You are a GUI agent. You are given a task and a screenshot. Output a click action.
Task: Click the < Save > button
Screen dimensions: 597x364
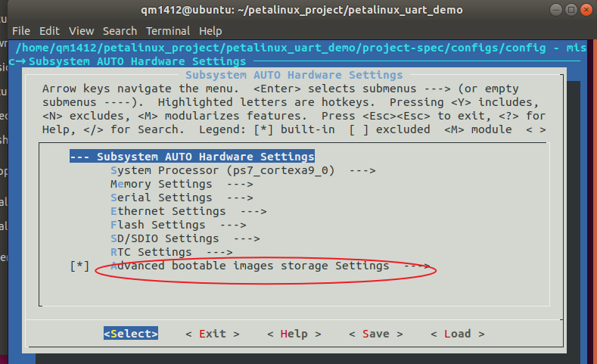376,334
